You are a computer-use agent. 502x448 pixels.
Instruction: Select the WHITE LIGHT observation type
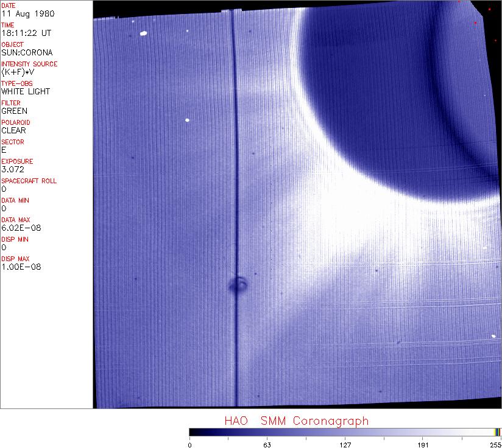click(26, 91)
